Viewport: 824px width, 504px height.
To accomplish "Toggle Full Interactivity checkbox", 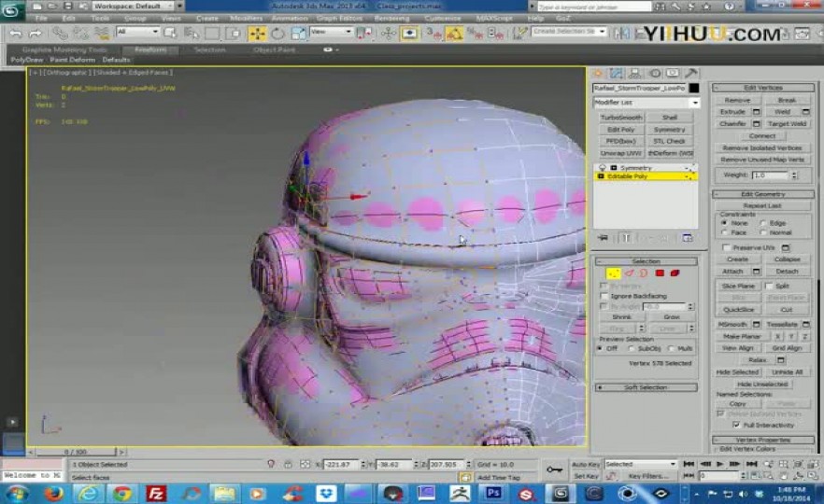I will point(736,425).
